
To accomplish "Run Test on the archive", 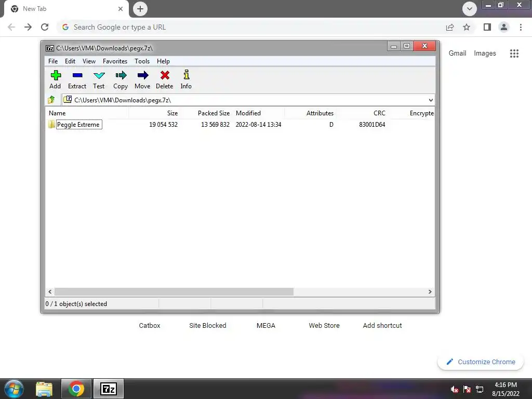I will pyautogui.click(x=99, y=79).
